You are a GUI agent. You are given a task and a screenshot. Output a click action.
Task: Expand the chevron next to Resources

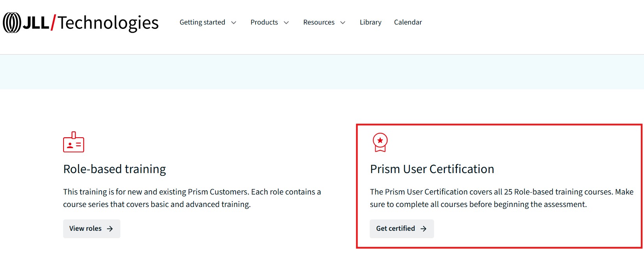343,23
